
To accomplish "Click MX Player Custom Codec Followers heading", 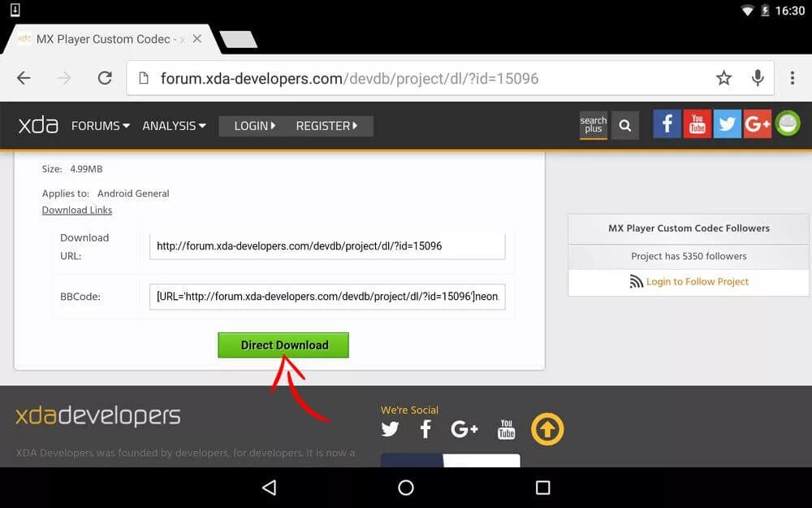I will coord(689,228).
